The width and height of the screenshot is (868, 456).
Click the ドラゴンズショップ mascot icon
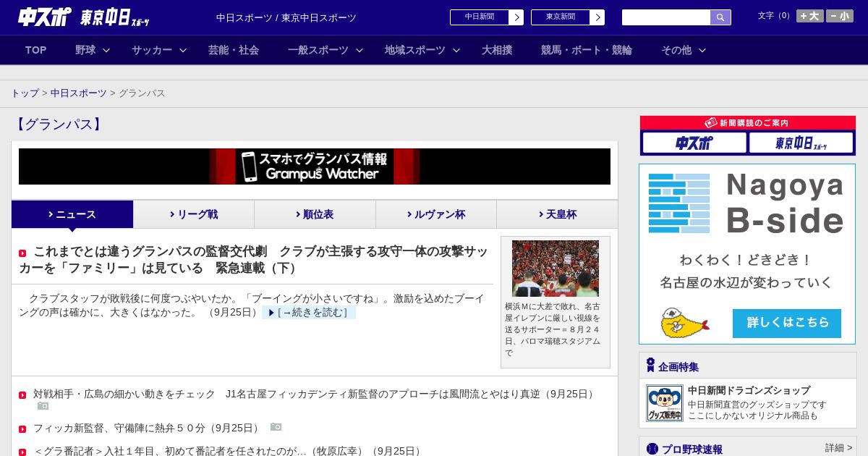pos(665,403)
